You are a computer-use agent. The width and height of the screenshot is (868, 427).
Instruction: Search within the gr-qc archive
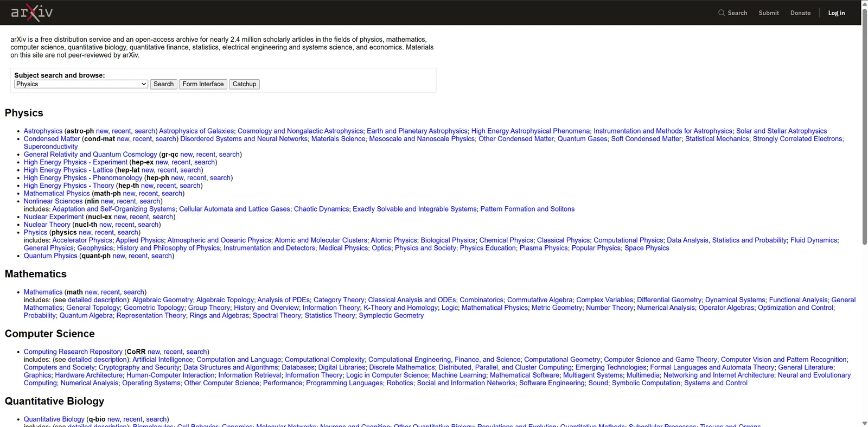[229, 155]
